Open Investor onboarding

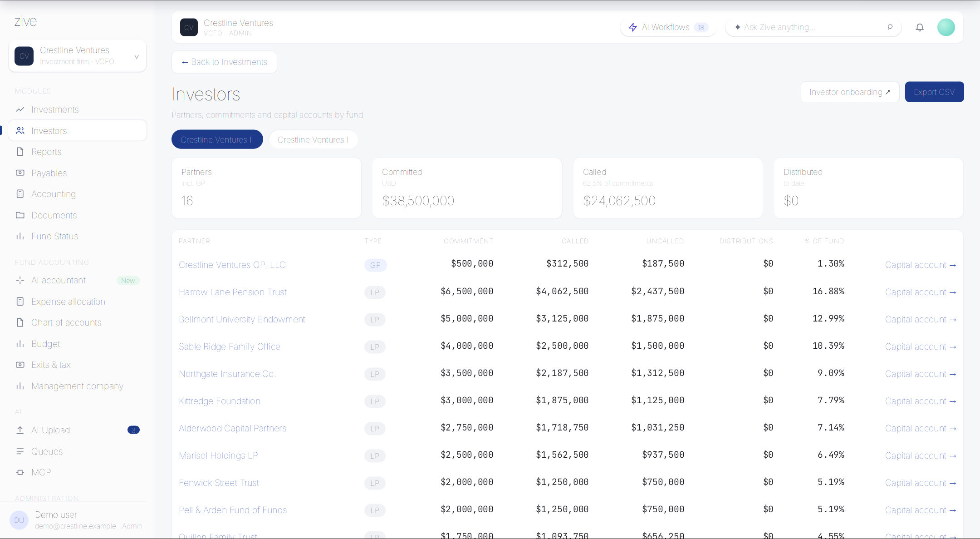[x=850, y=92]
